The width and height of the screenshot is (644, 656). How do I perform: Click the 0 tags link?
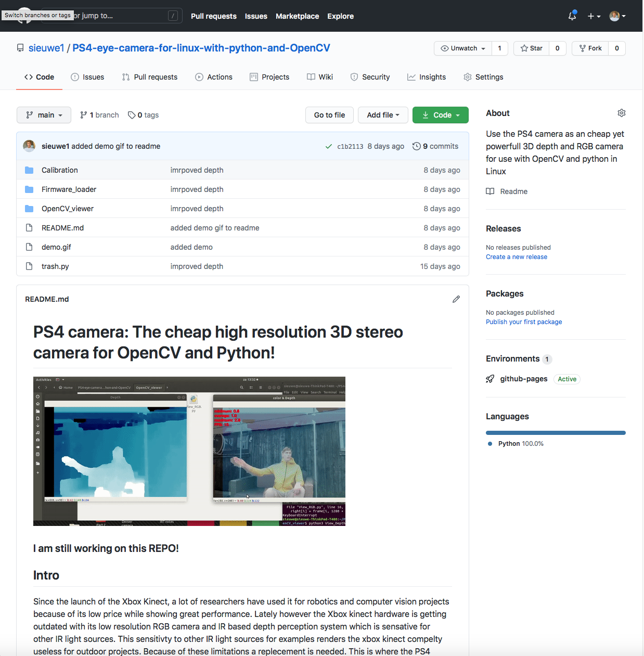click(143, 115)
